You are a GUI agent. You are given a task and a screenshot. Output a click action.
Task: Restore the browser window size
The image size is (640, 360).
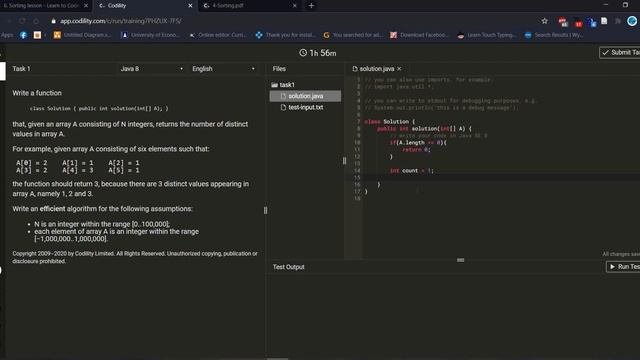[625, 5]
